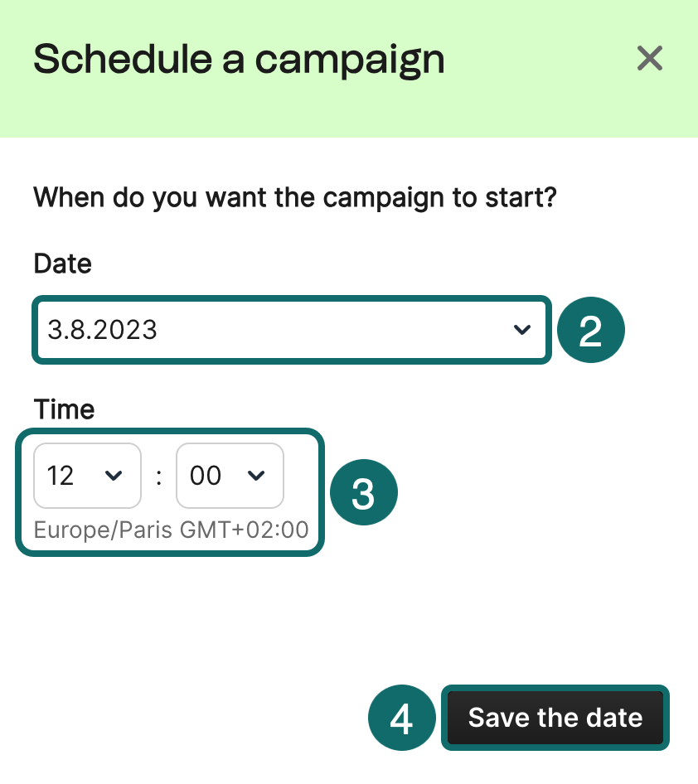Click the campaign start question text

[294, 199]
